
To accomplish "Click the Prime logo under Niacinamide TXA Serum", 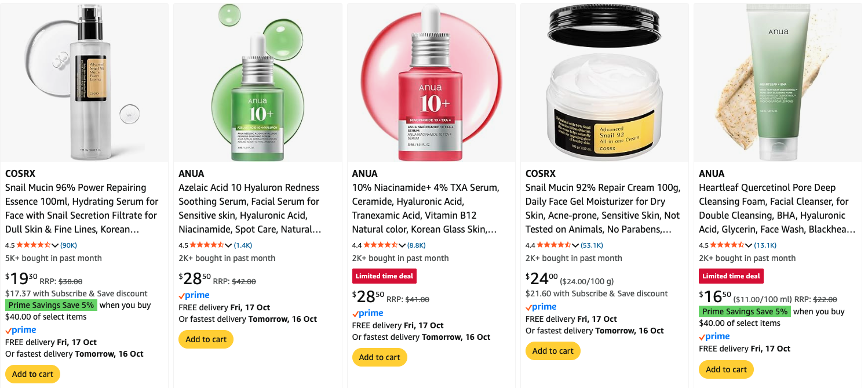I will click(367, 313).
